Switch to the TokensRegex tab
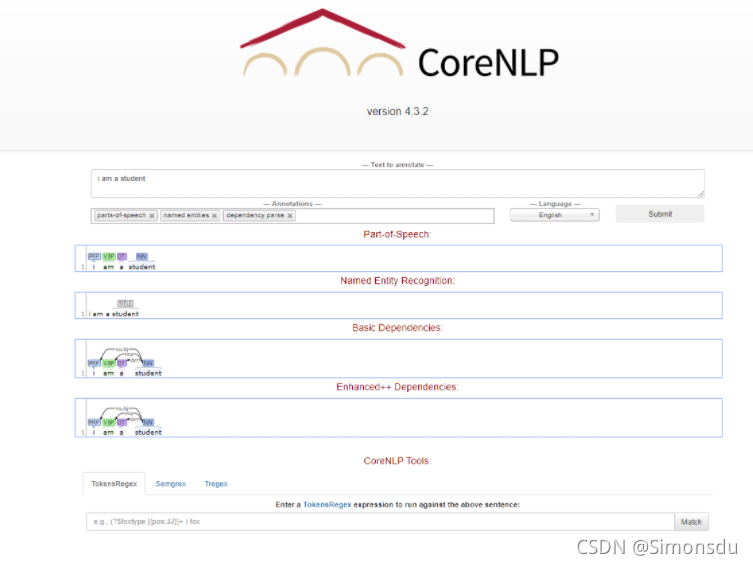 [x=114, y=483]
